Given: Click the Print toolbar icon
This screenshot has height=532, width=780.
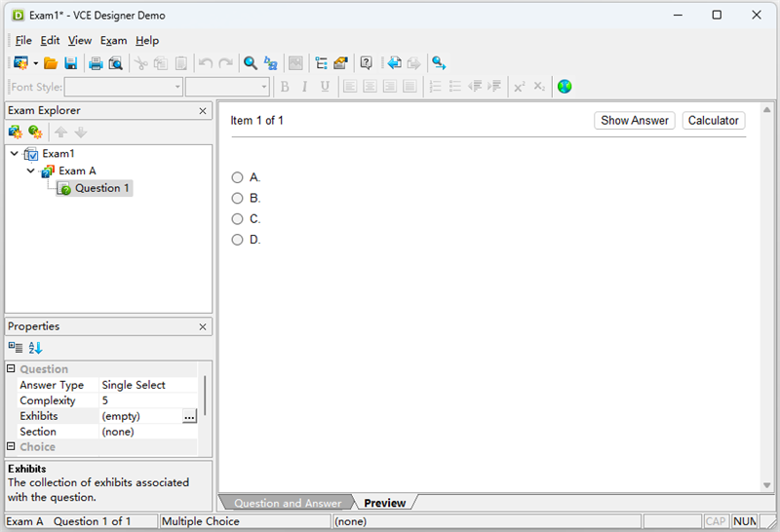Looking at the screenshot, I should [x=96, y=63].
